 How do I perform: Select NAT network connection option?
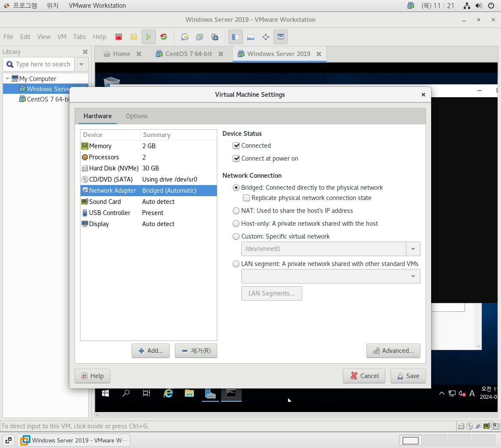coord(236,211)
